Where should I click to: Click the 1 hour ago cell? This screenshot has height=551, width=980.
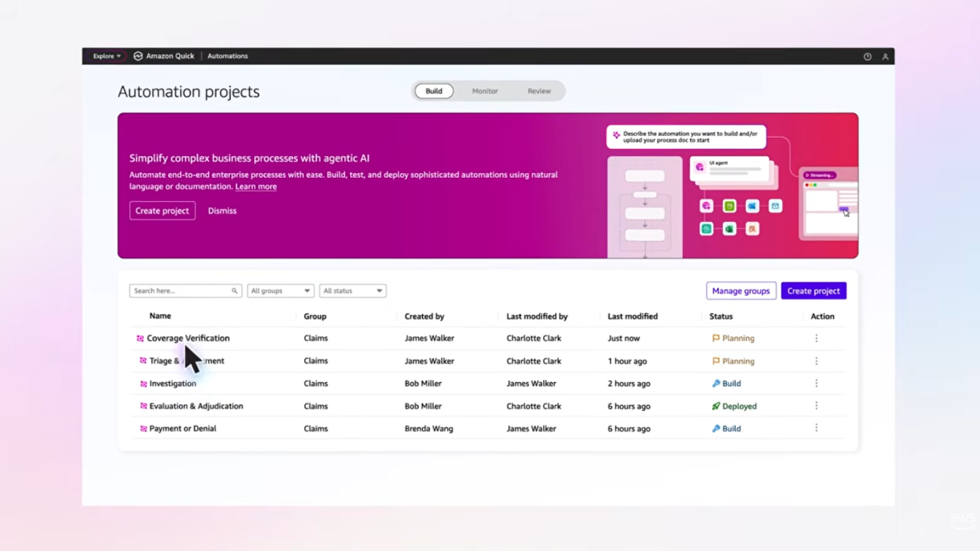click(627, 361)
